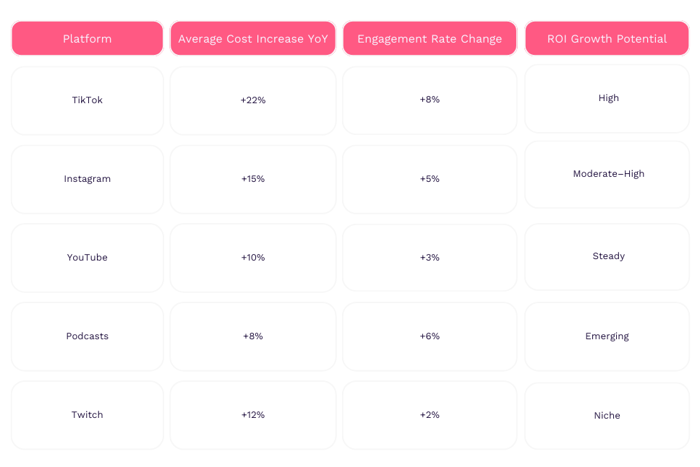Select TikTok's +8% engagement rate cell
This screenshot has height=467, width=700.
click(430, 100)
